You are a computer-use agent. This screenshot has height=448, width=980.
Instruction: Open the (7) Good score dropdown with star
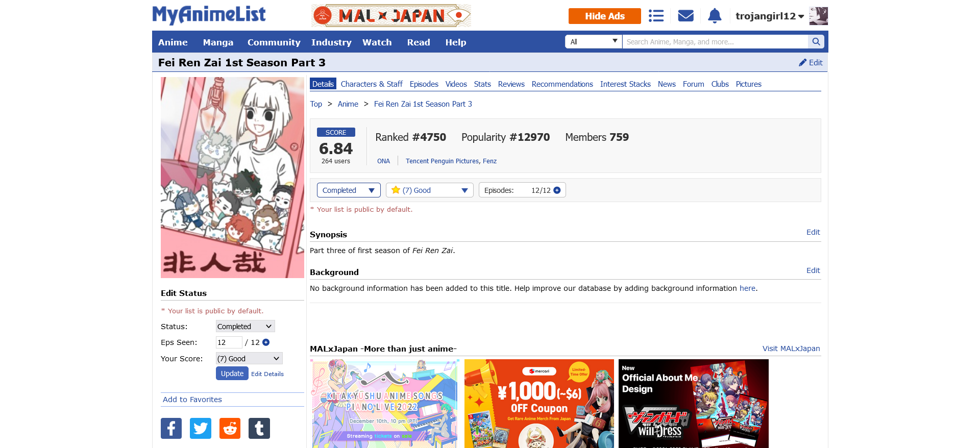pyautogui.click(x=430, y=190)
